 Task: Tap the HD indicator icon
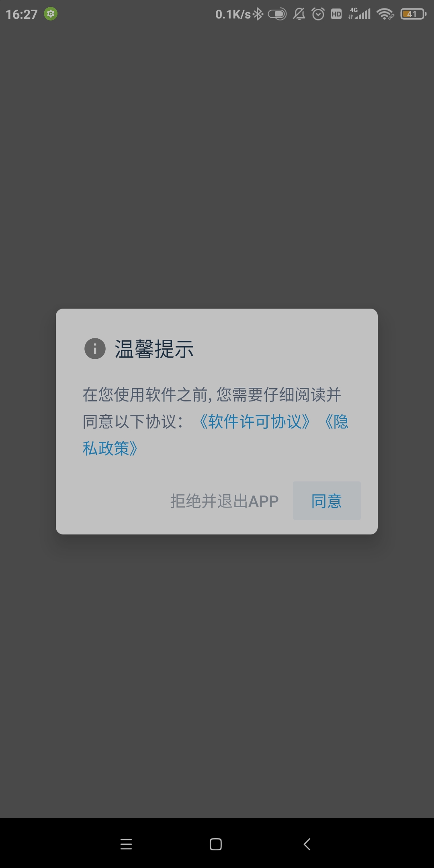pyautogui.click(x=336, y=14)
